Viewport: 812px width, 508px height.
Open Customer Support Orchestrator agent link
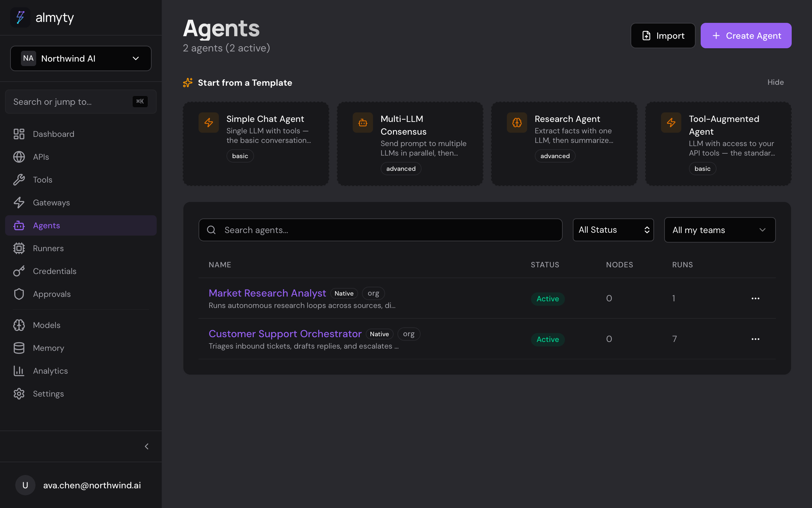(285, 334)
